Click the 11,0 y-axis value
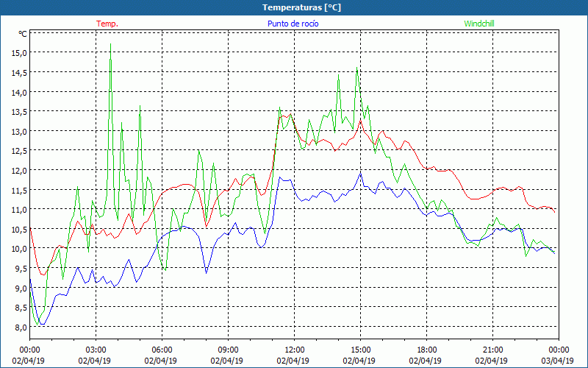588x368 pixels. pyautogui.click(x=20, y=210)
